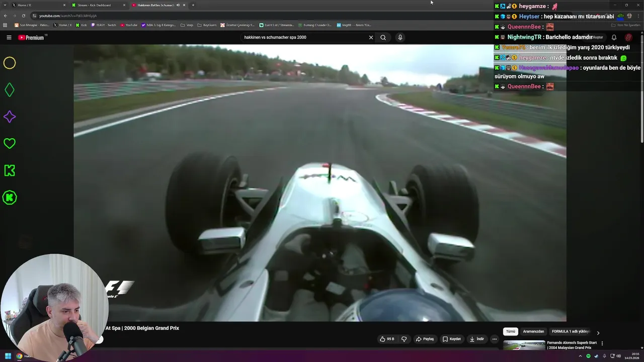This screenshot has width=644, height=362.
Task: Like the video showing 95 B
Action: (387, 339)
